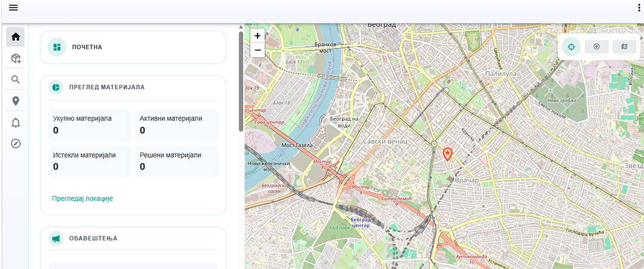This screenshot has height=269, width=644.
Task: Open the location pin sidebar icon
Action: [16, 101]
